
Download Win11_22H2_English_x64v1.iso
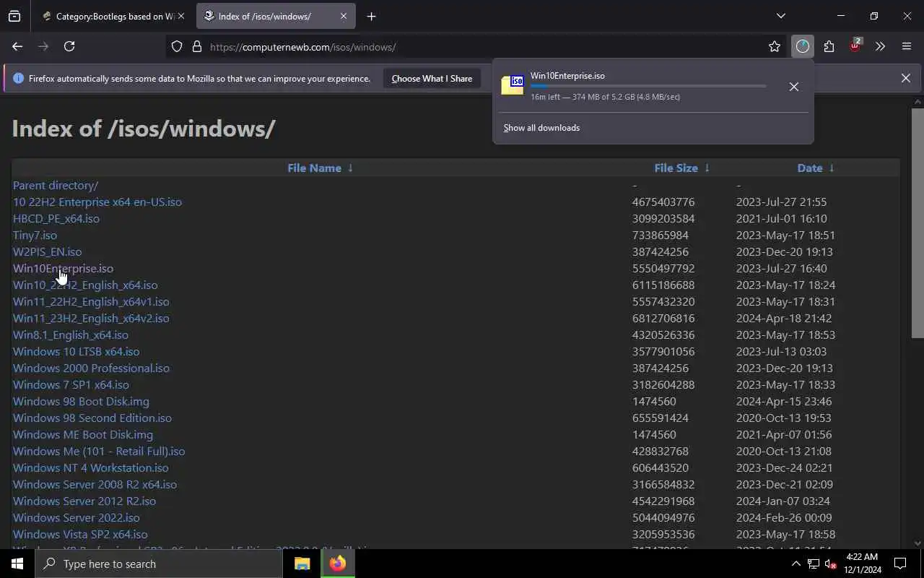click(91, 302)
